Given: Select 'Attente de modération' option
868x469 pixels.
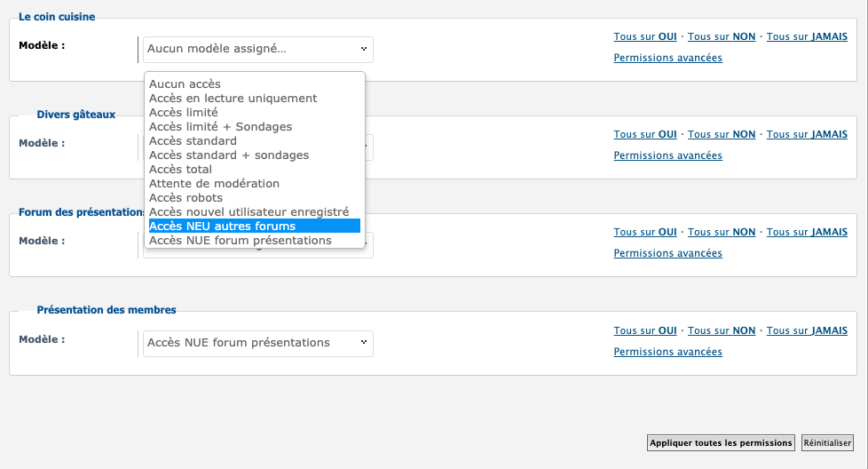Looking at the screenshot, I should (214, 184).
